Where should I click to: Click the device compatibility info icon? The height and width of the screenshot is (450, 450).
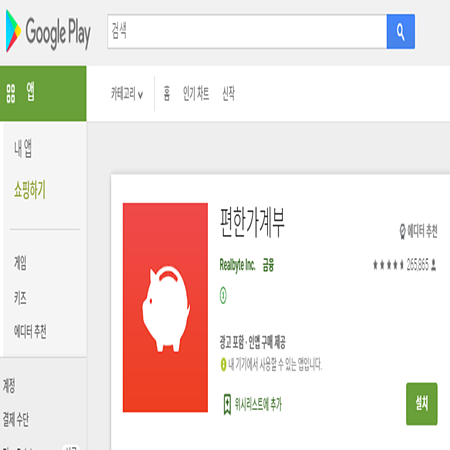coord(223,364)
